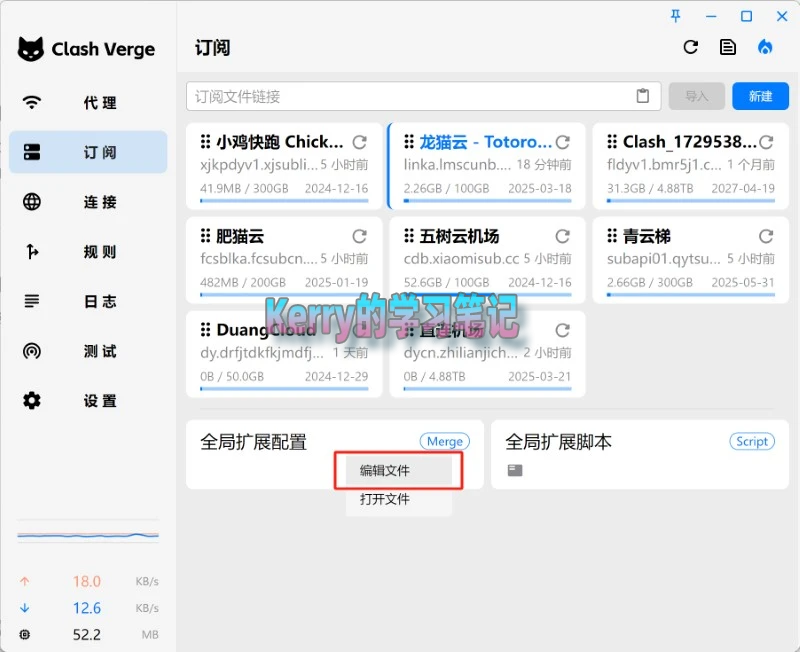Refresh the 青云梯 subscription
Image resolution: width=800 pixels, height=652 pixels.
pos(766,236)
